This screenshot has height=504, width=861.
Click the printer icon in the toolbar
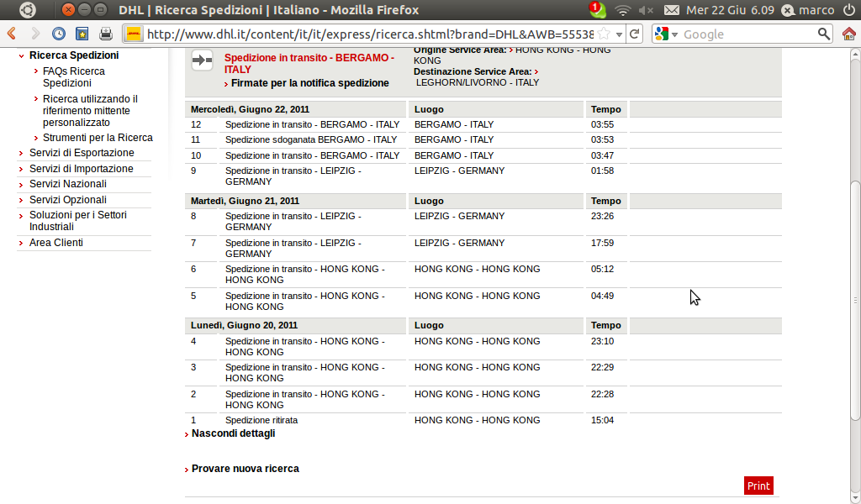pyautogui.click(x=106, y=34)
